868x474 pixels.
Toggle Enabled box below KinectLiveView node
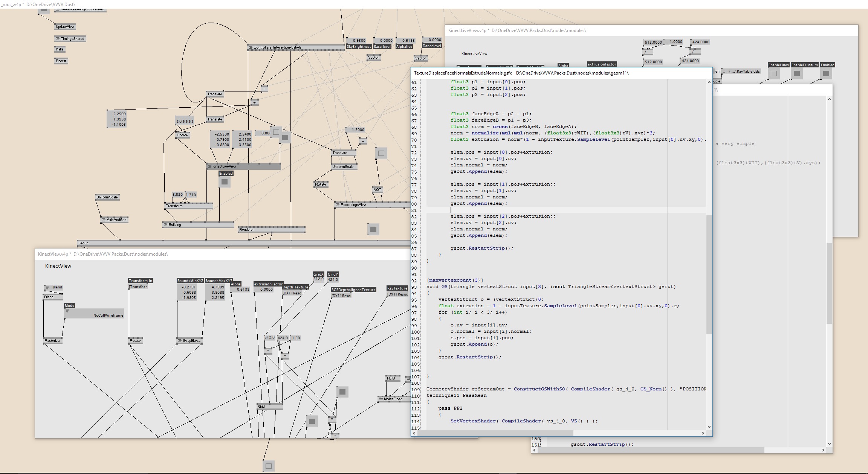click(x=225, y=182)
